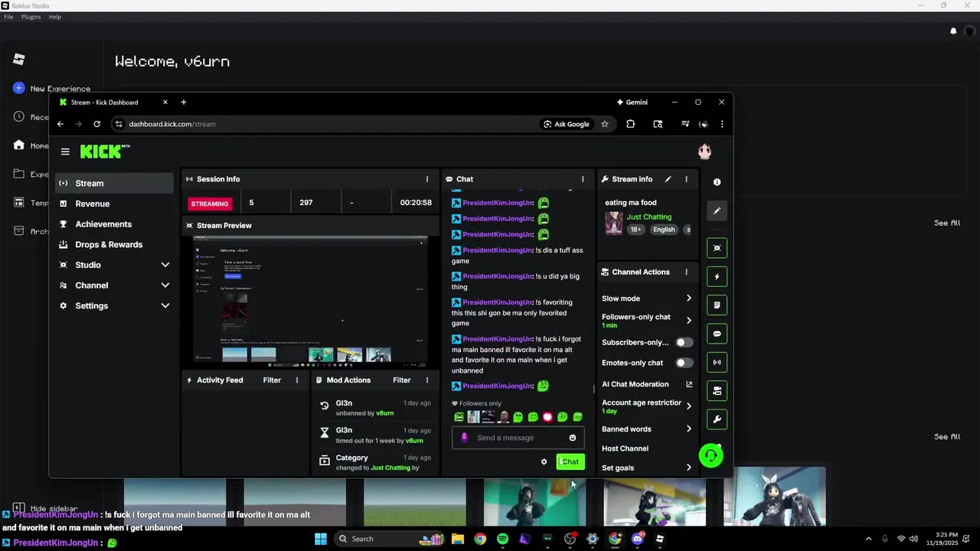
Task: Open the Activity Feed three-dot menu
Action: 297,380
